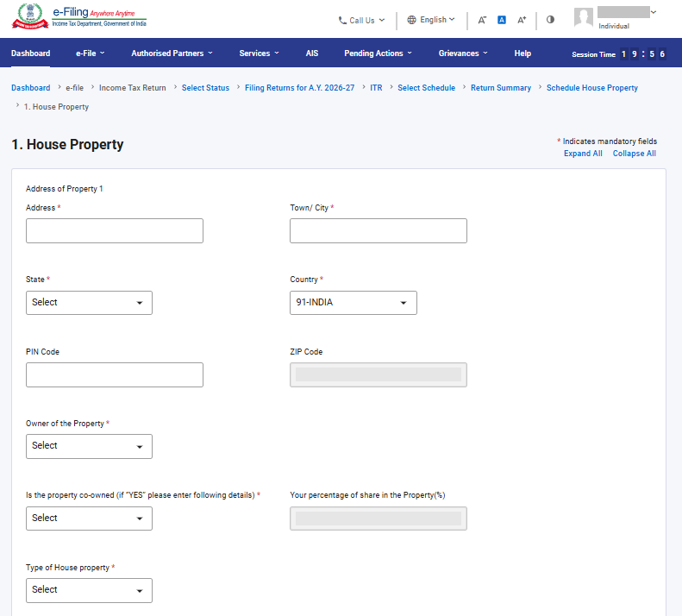Open the Type of House property dropdown
The width and height of the screenshot is (682, 616).
coord(89,590)
